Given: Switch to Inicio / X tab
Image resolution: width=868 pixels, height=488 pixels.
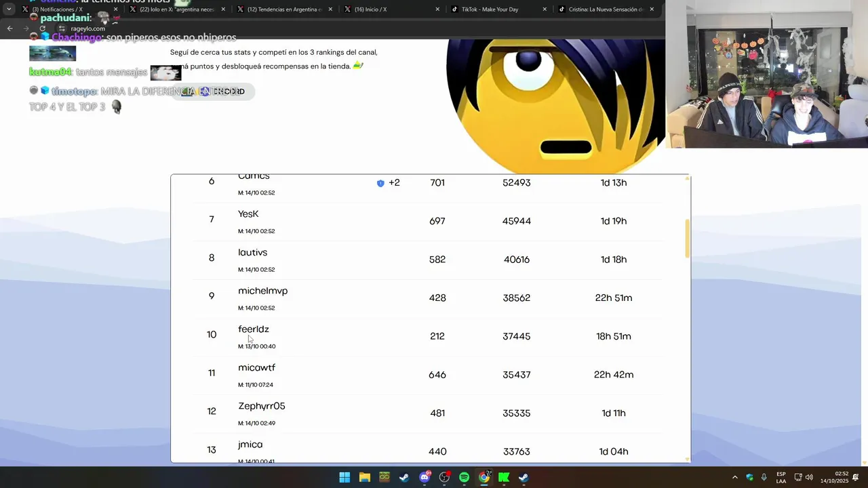Looking at the screenshot, I should point(393,9).
